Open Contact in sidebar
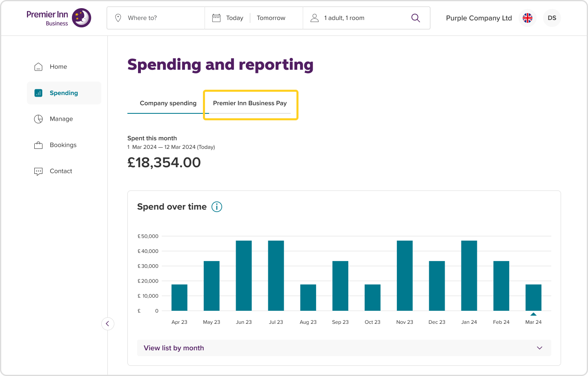 64,171
